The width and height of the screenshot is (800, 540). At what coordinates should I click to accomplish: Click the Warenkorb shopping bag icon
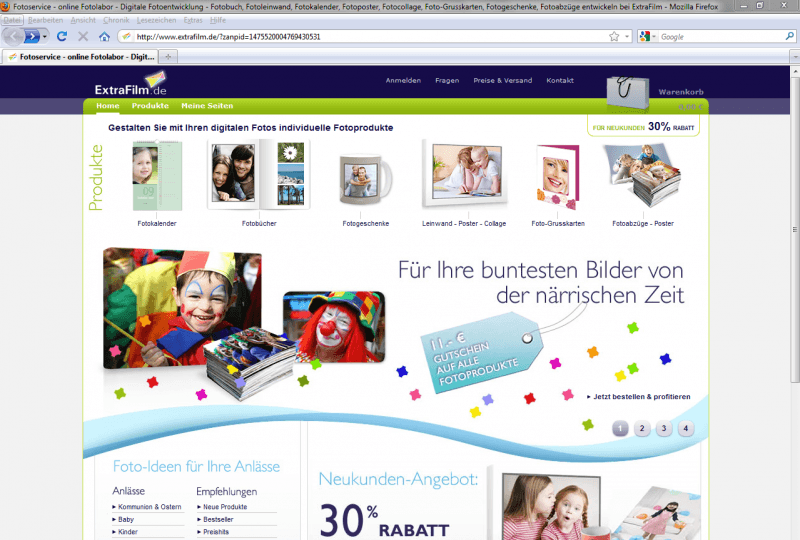(x=628, y=94)
